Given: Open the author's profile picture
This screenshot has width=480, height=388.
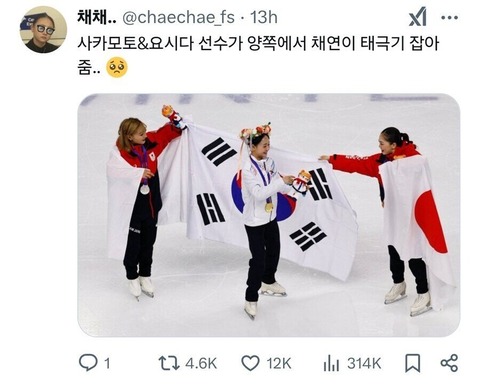Looking at the screenshot, I should (x=43, y=29).
